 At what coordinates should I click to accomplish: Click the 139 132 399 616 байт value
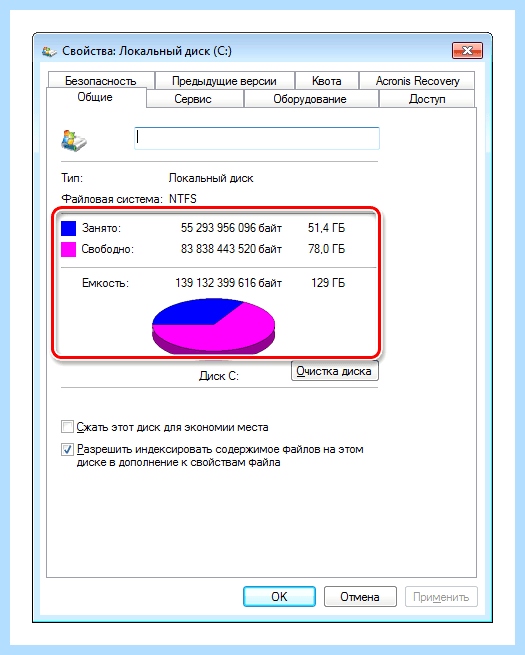[x=228, y=283]
